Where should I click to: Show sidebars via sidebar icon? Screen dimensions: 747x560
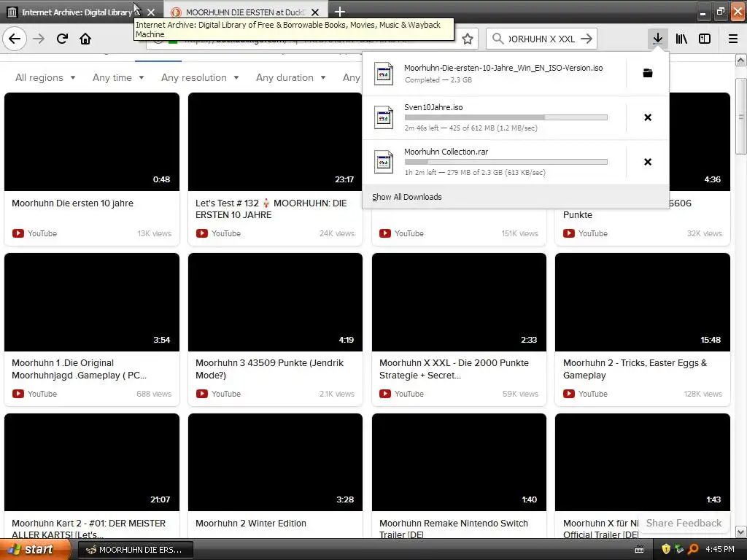click(705, 39)
